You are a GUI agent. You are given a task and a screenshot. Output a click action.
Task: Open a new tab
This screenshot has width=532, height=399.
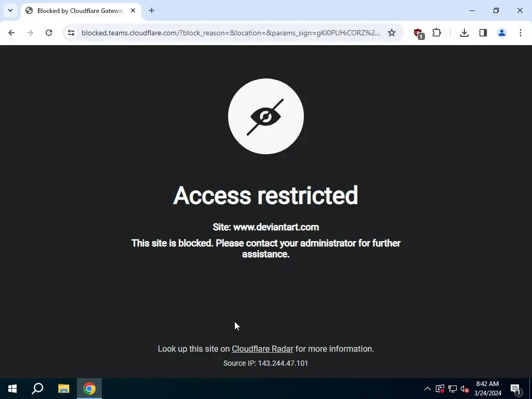pyautogui.click(x=152, y=10)
